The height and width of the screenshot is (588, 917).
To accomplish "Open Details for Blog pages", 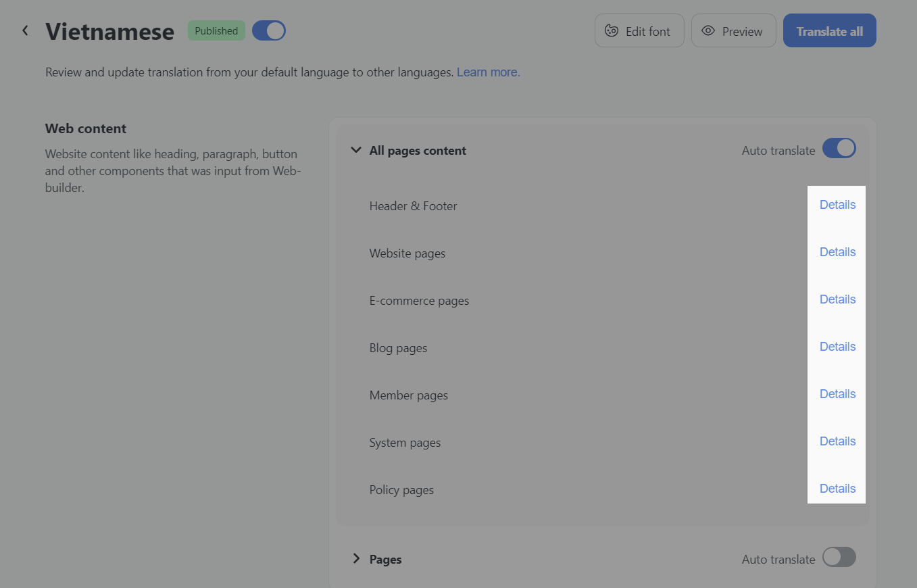I will tap(837, 347).
